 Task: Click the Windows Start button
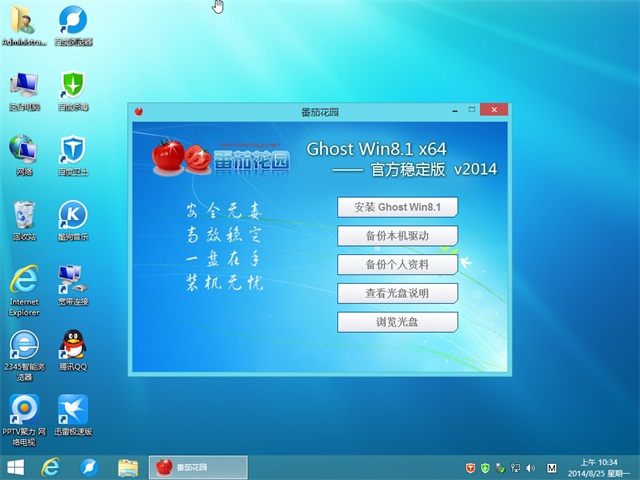(x=16, y=467)
